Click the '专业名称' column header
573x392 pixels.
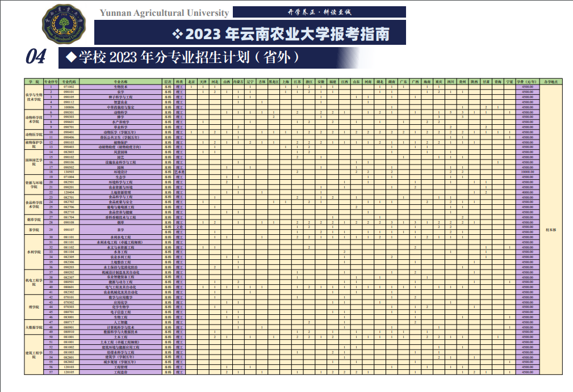tap(120, 82)
